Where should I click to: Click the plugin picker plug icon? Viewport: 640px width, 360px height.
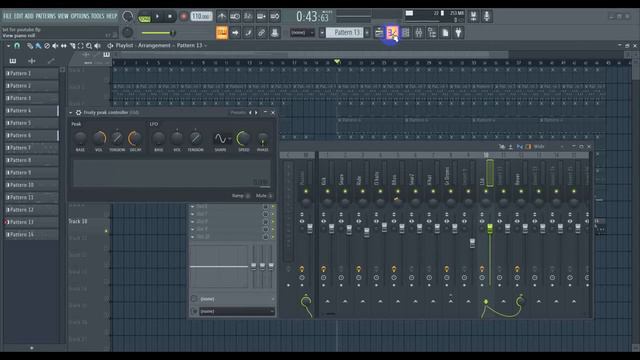pyautogui.click(x=458, y=33)
